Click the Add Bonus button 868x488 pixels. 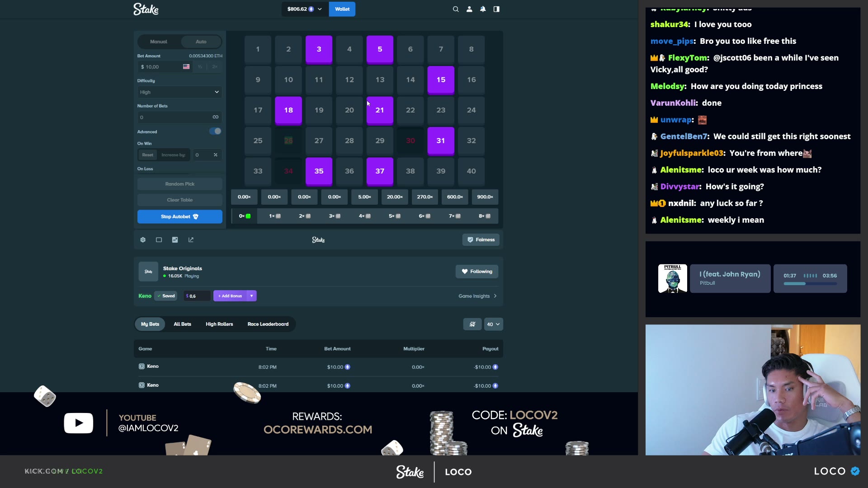231,296
